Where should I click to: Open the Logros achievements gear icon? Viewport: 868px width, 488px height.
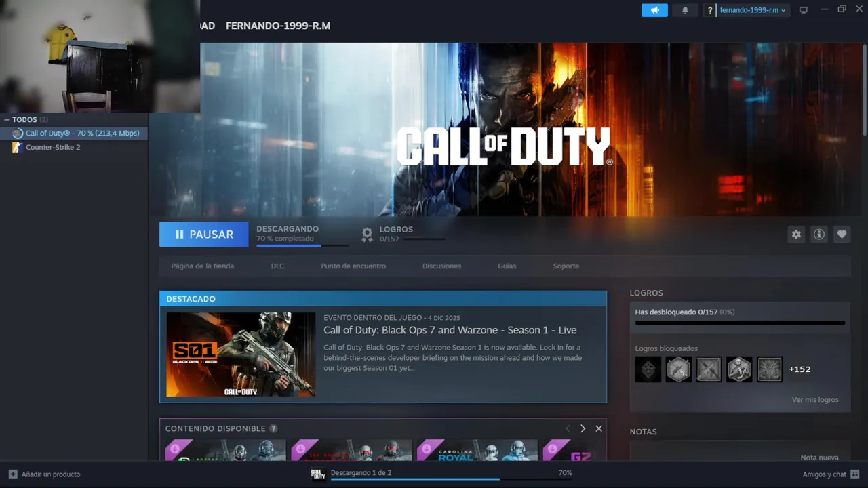coord(367,235)
